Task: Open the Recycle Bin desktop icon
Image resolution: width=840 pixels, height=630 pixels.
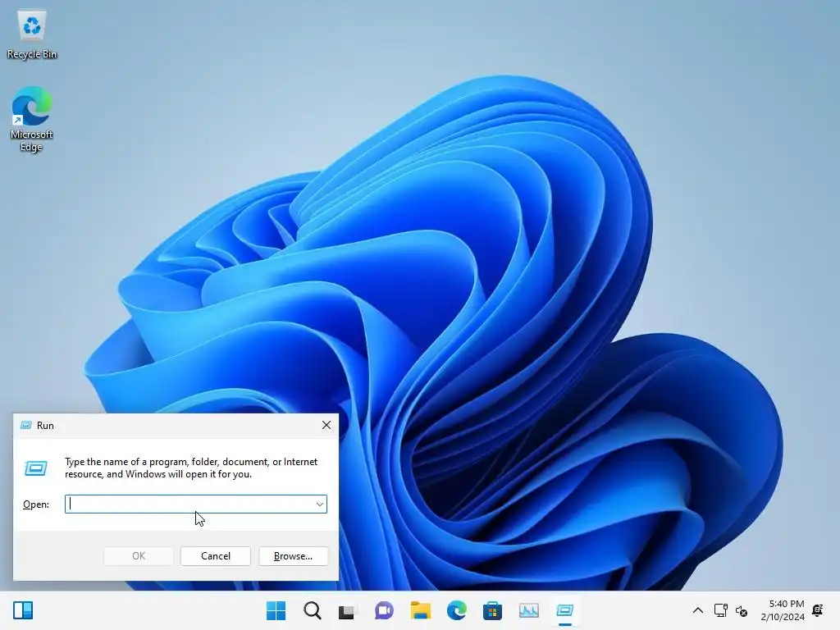Action: pyautogui.click(x=32, y=34)
